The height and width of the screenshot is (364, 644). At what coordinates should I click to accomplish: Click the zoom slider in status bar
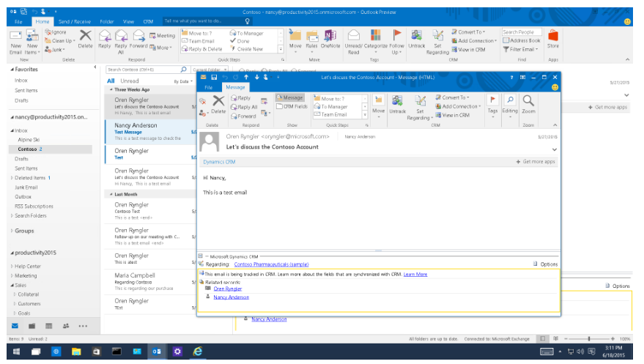[x=589, y=339]
